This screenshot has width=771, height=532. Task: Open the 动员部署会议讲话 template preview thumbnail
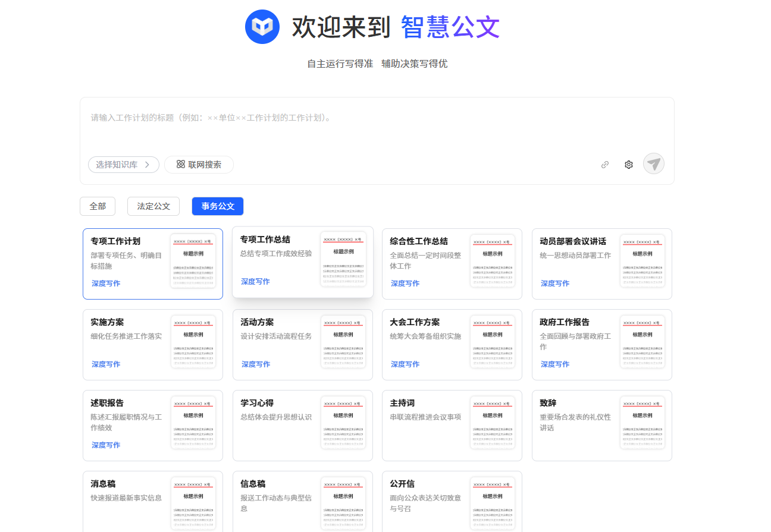pos(642,261)
